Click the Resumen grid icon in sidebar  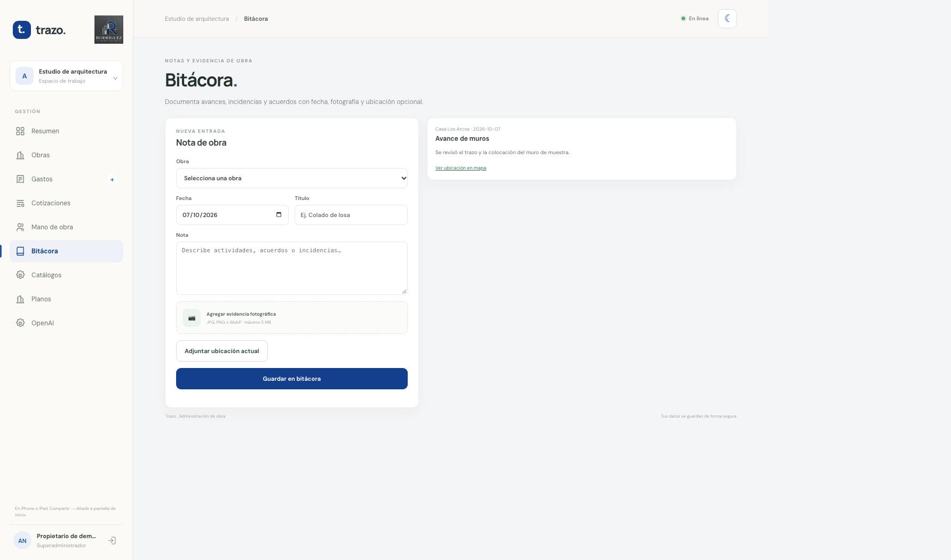[x=20, y=131]
